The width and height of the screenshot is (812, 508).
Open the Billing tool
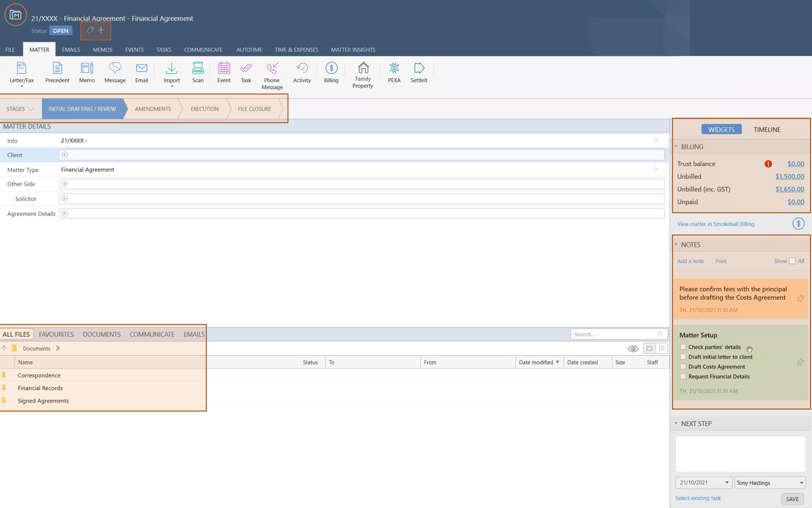tap(331, 72)
